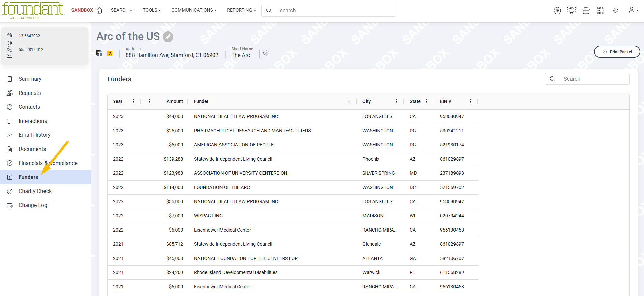Click the Funders search magnifier icon

(553, 79)
